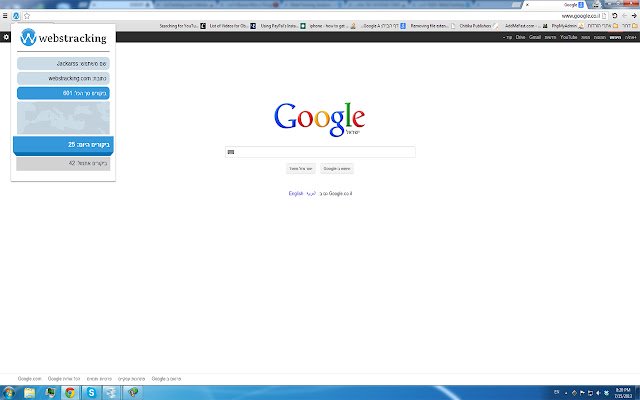The image size is (640, 400).
Task: Open the 'List of Videos for Ob...' bookmark
Action: 232,26
